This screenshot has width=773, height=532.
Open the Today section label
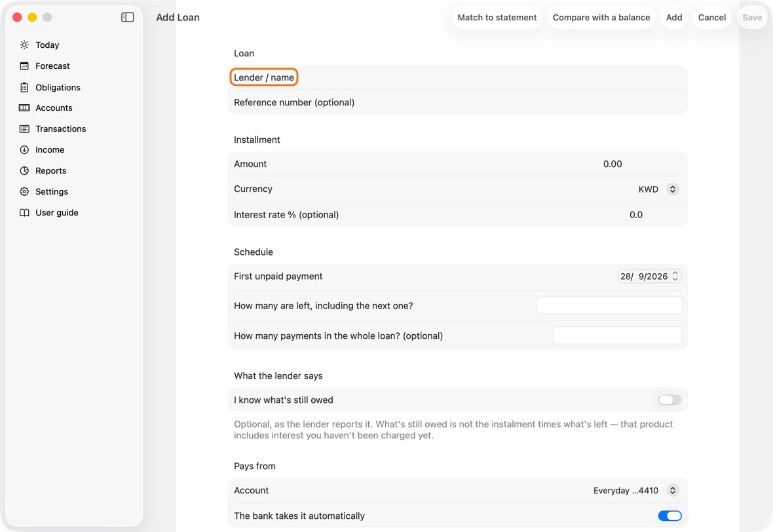(47, 45)
